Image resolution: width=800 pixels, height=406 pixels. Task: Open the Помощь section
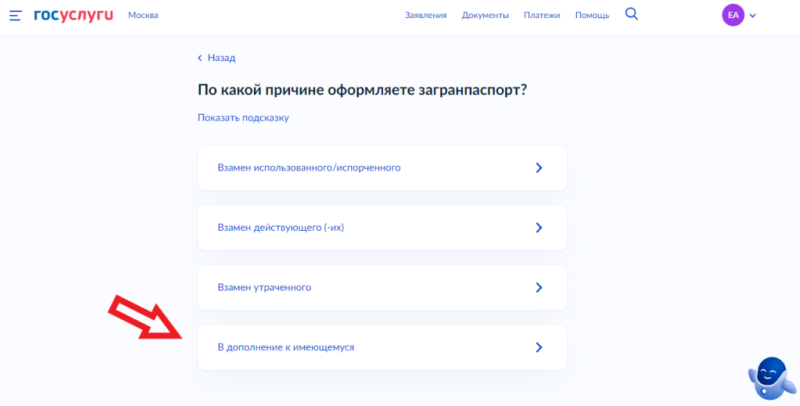pos(592,16)
